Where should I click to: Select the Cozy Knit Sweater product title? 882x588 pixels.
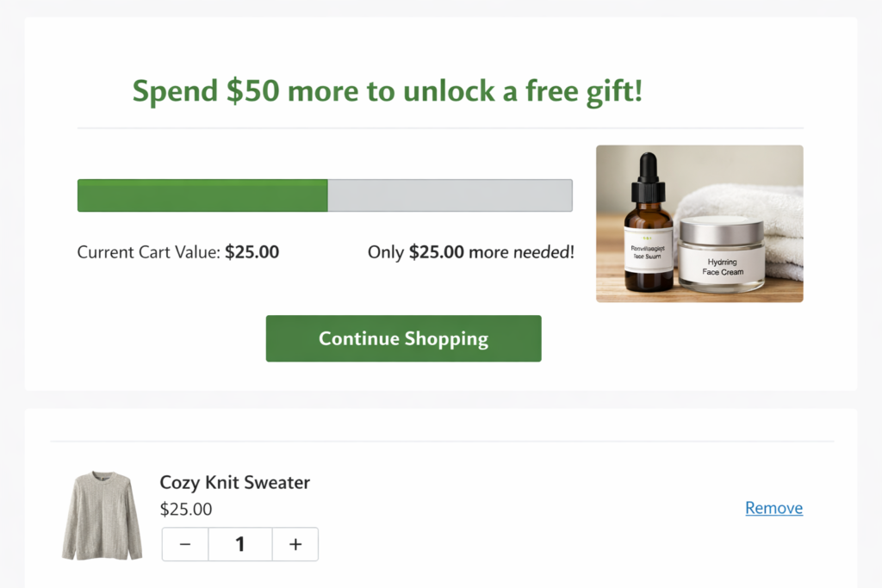(234, 483)
